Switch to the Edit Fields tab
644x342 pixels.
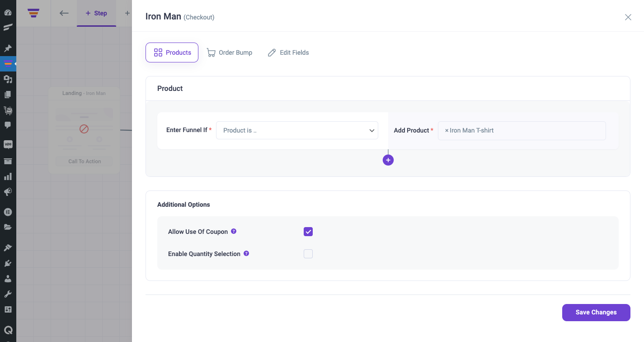point(288,52)
